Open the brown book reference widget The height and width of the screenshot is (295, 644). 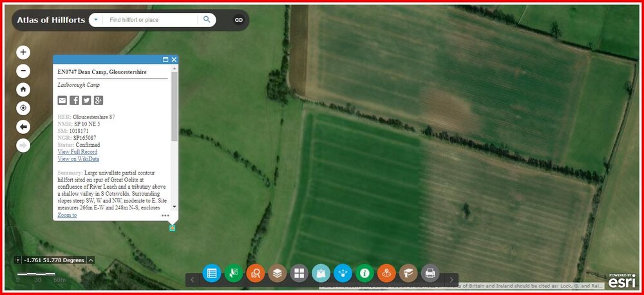[x=408, y=273]
